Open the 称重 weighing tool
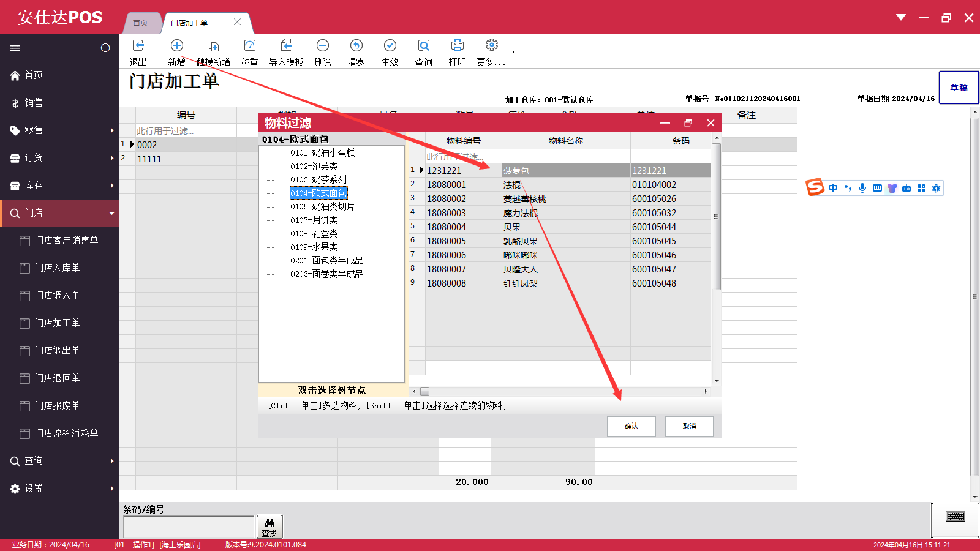 click(249, 45)
